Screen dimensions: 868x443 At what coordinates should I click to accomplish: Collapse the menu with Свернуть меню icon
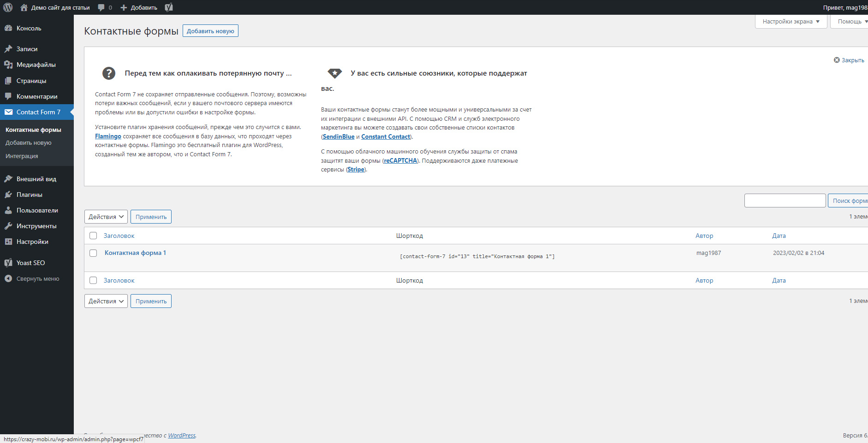pyautogui.click(x=8, y=278)
